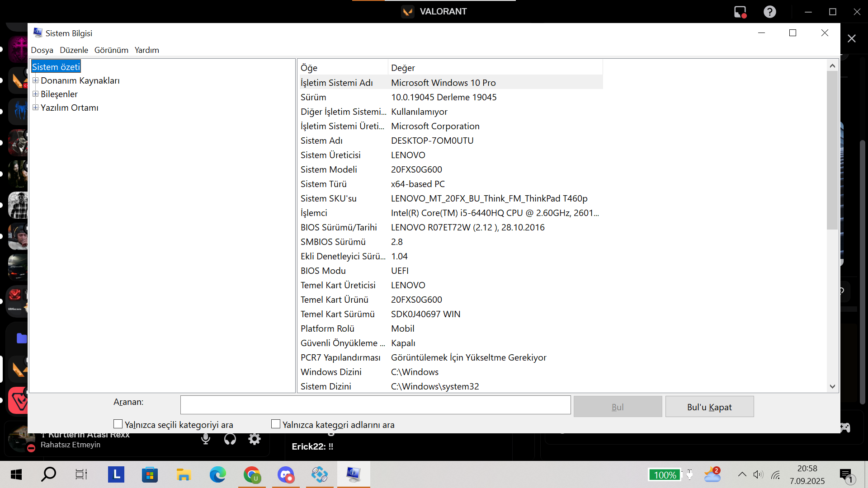Expand the Bileşenler tree node

[x=35, y=94]
